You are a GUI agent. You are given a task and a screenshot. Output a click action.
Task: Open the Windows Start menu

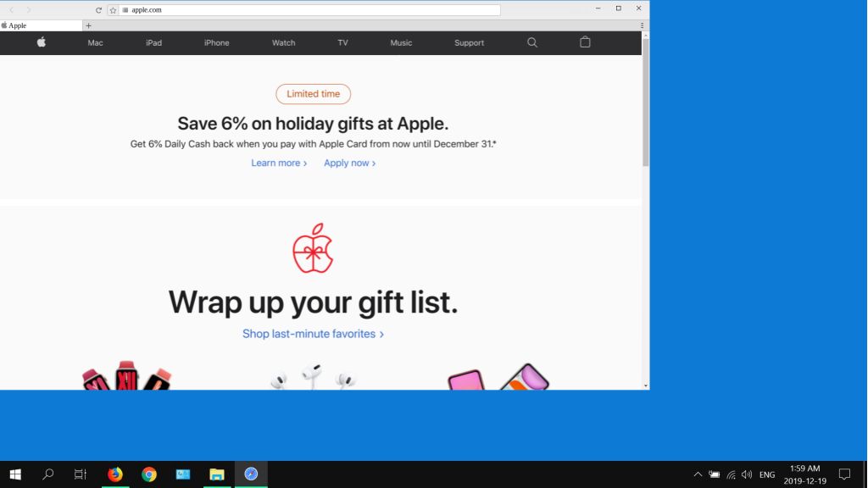(15, 474)
